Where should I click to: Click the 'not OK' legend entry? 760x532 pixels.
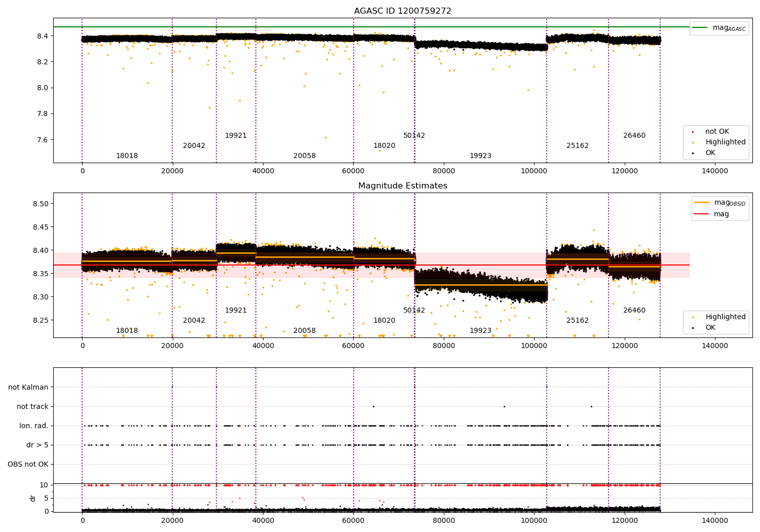711,132
